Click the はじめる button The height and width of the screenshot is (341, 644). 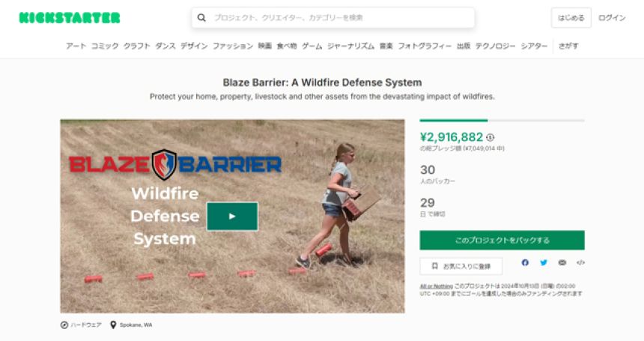(571, 18)
